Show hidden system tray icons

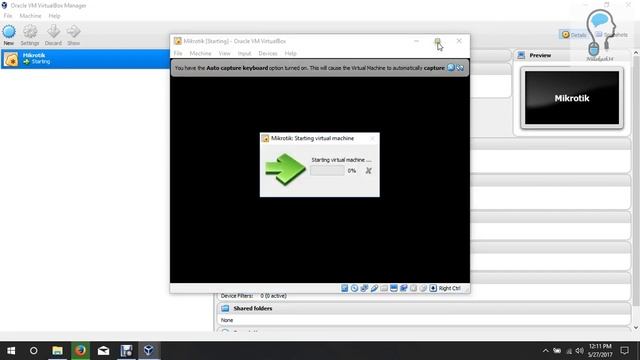coord(545,351)
